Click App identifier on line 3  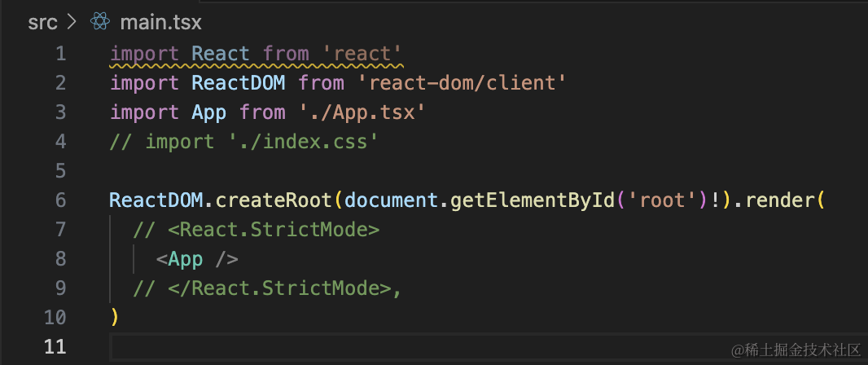point(208,113)
